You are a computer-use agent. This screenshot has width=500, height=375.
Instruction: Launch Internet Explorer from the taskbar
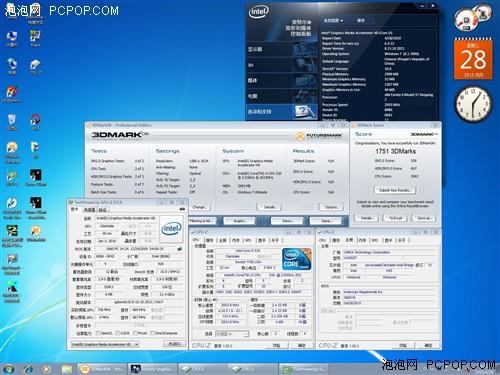coord(29,369)
